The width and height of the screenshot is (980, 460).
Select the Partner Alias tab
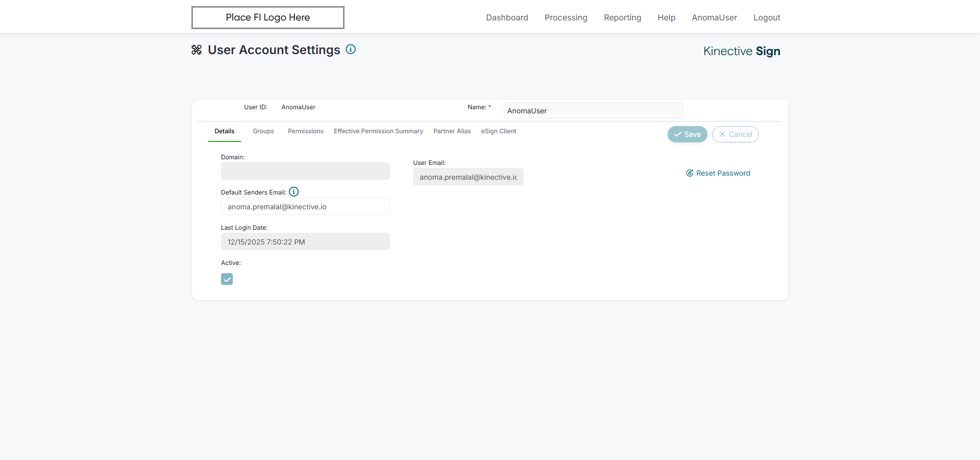452,131
